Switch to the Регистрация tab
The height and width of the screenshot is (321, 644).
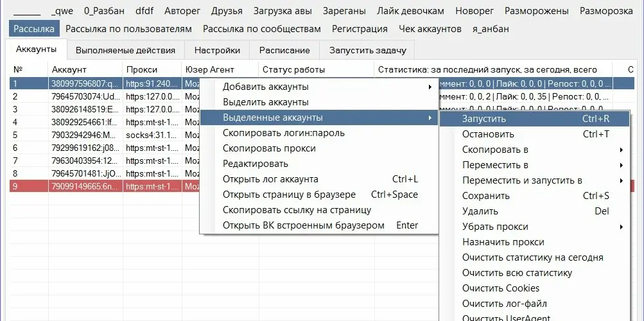[x=360, y=29]
